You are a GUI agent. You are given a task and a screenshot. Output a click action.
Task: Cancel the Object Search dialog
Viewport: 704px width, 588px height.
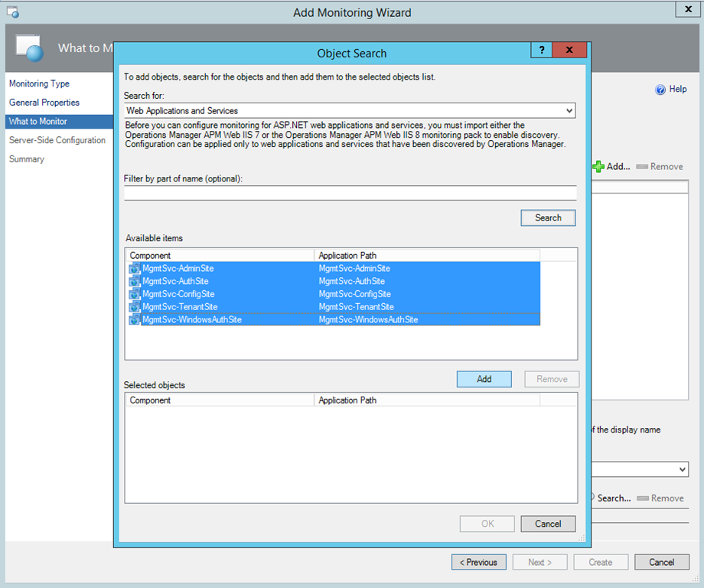(547, 524)
